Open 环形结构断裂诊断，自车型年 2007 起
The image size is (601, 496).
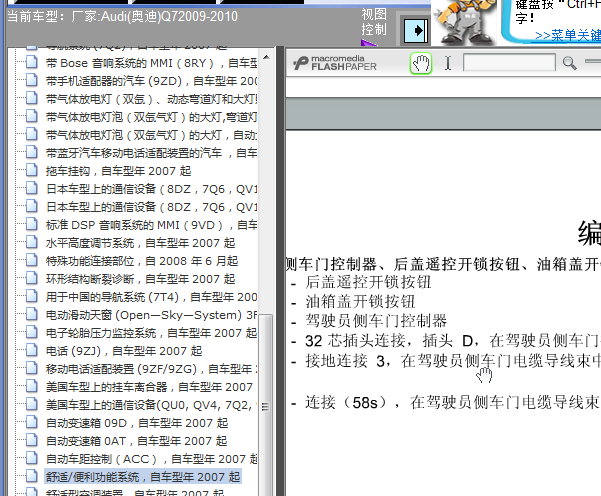pos(140,279)
